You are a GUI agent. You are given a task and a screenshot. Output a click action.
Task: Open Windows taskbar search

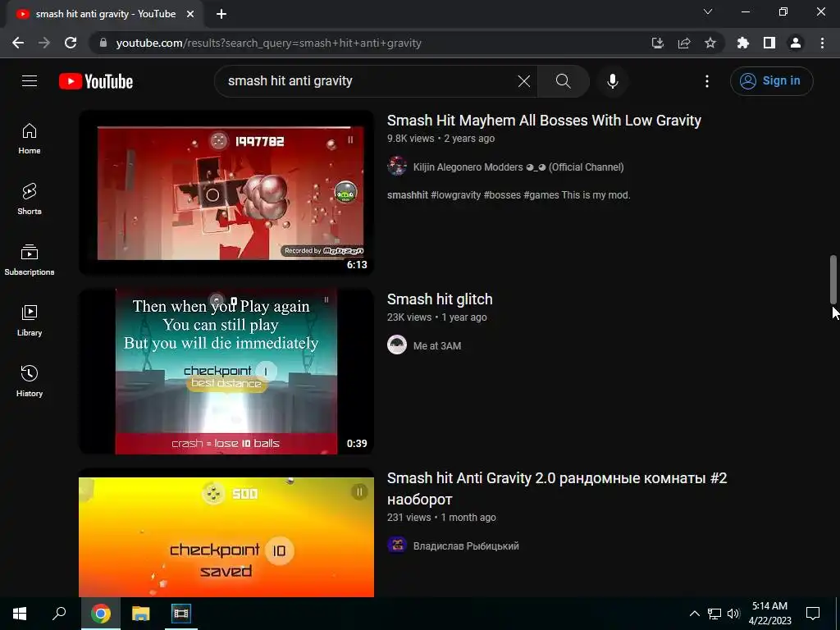pyautogui.click(x=59, y=614)
